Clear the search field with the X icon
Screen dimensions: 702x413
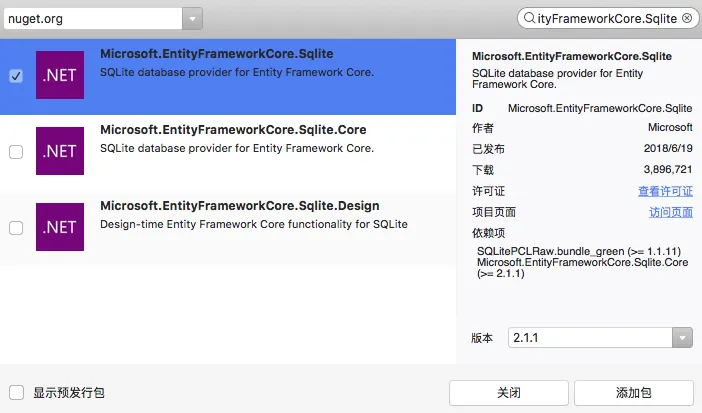[x=686, y=18]
